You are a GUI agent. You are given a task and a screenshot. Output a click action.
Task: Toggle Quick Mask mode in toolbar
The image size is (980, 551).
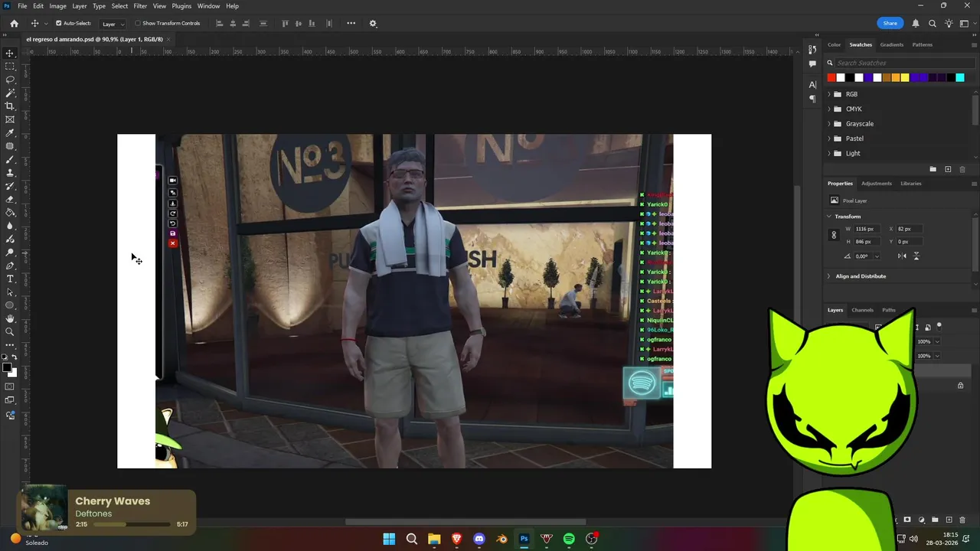(x=10, y=387)
